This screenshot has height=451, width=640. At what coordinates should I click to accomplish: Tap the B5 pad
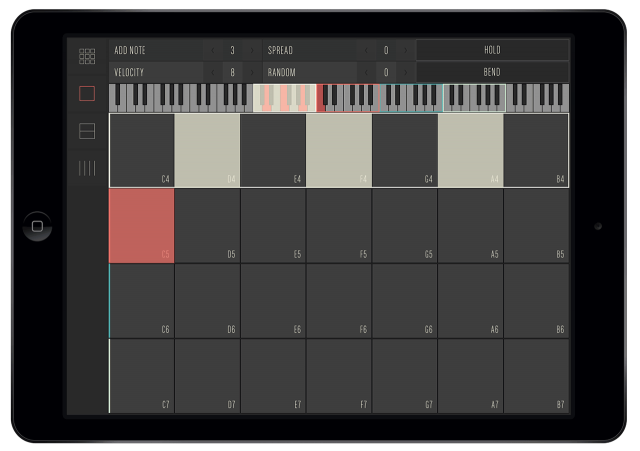point(536,226)
